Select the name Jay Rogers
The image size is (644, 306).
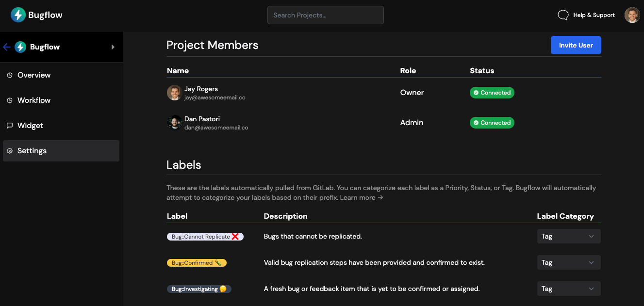tap(201, 89)
